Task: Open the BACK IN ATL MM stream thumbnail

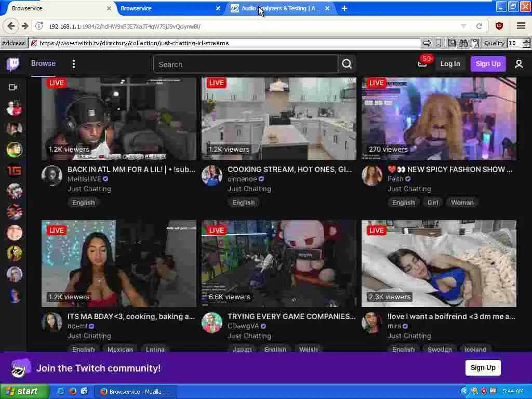Action: pyautogui.click(x=119, y=119)
